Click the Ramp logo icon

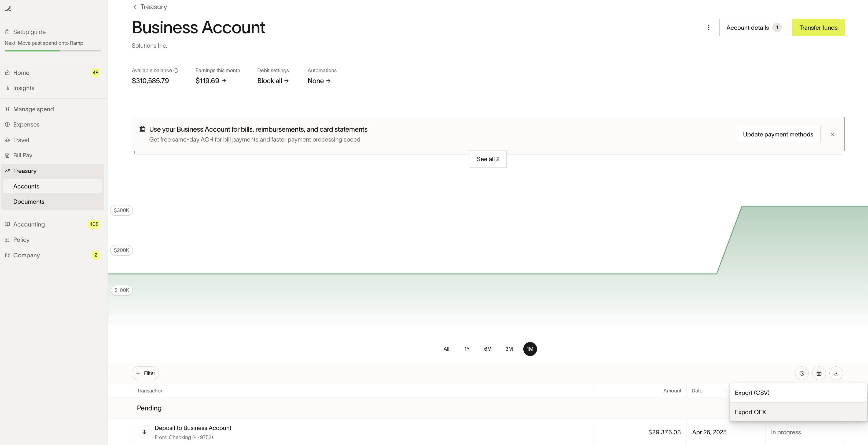click(x=8, y=8)
